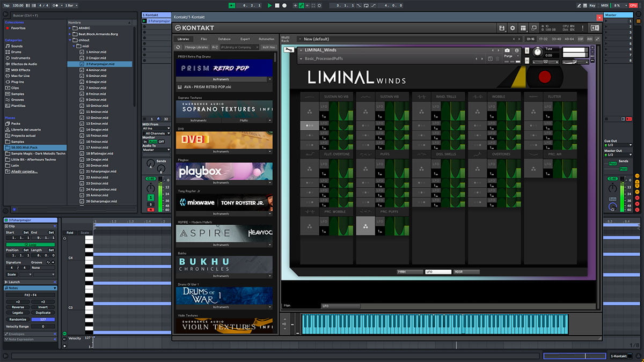Toggle the Key map mode switch

(x=592, y=5)
